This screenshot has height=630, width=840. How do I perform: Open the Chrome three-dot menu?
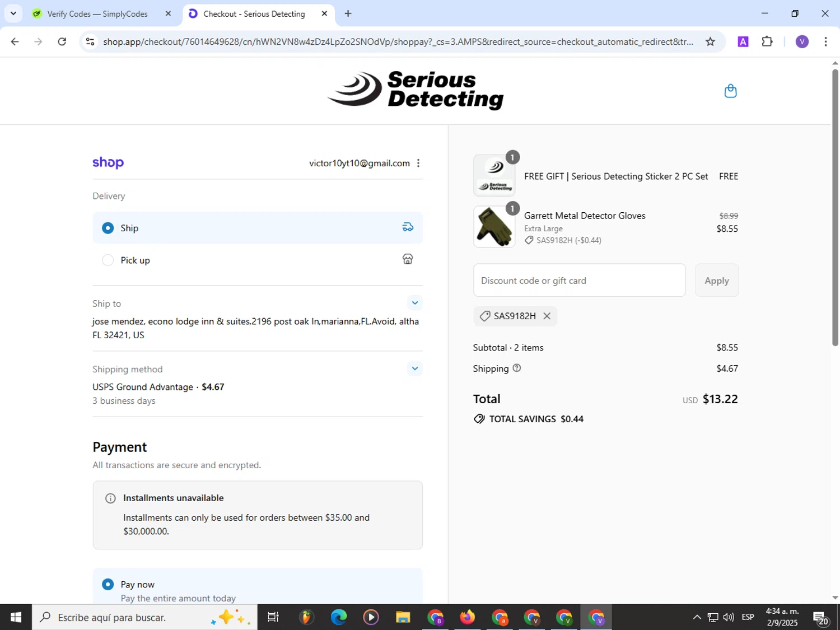pos(825,41)
